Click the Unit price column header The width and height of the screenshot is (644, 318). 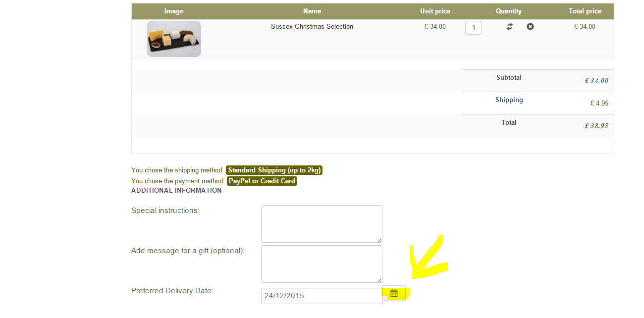(435, 11)
